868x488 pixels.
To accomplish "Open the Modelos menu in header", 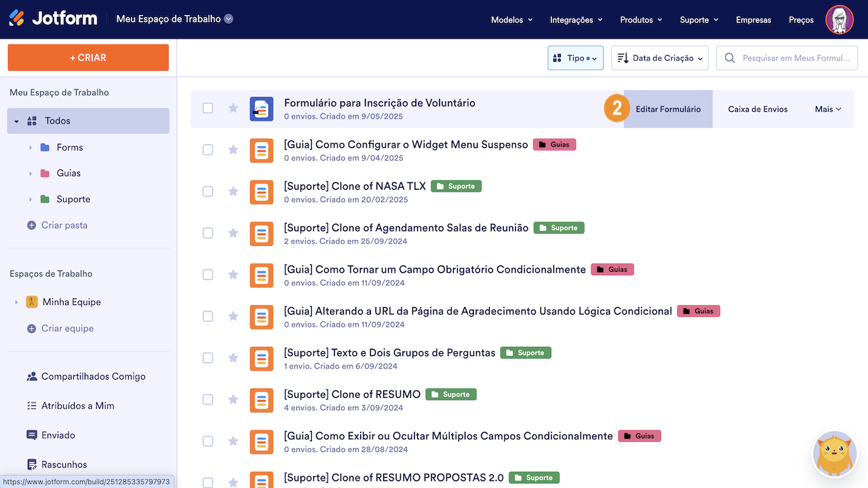I will 511,20.
